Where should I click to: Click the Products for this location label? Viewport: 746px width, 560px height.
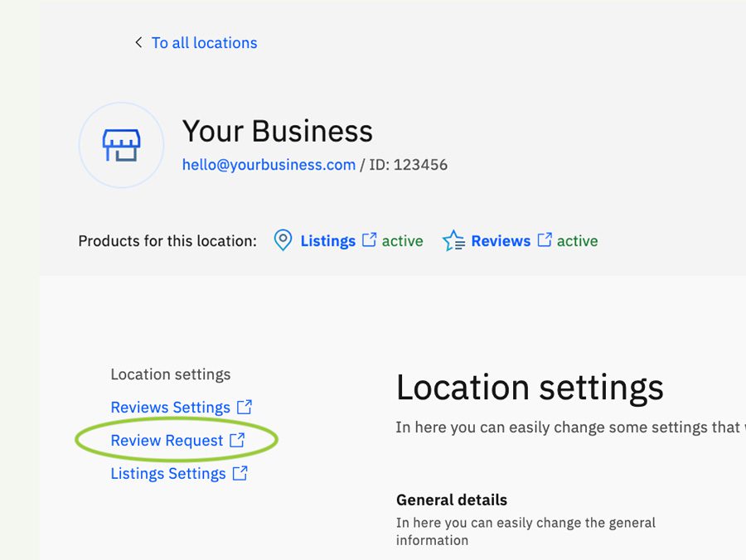point(167,241)
